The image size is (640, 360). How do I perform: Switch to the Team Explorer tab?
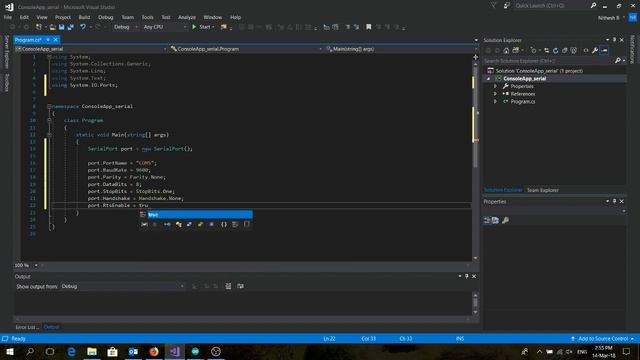click(542, 190)
